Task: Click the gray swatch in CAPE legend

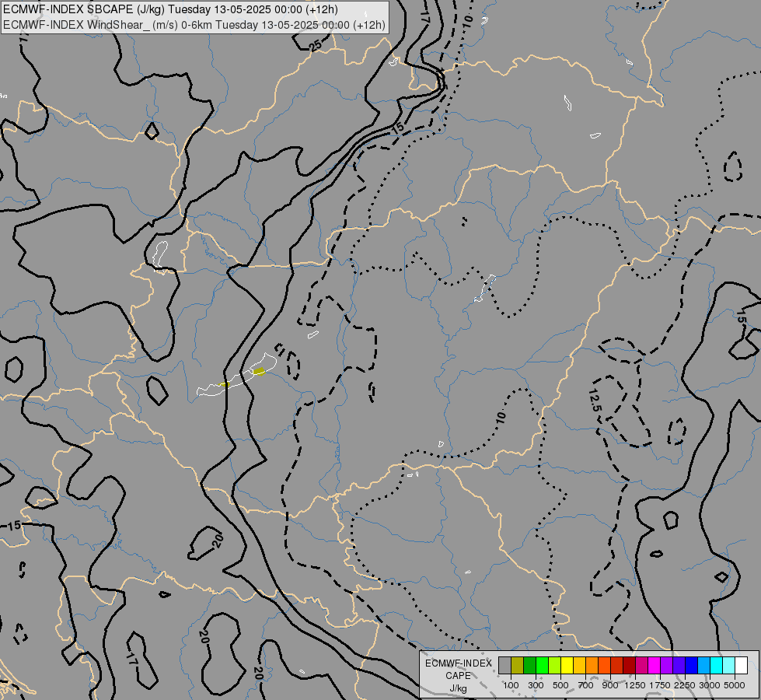Action: 504,665
